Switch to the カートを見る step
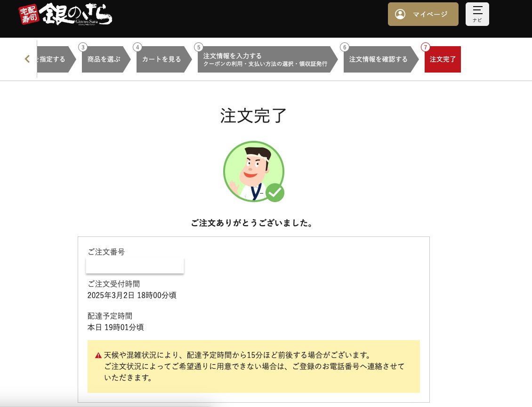 pos(160,59)
